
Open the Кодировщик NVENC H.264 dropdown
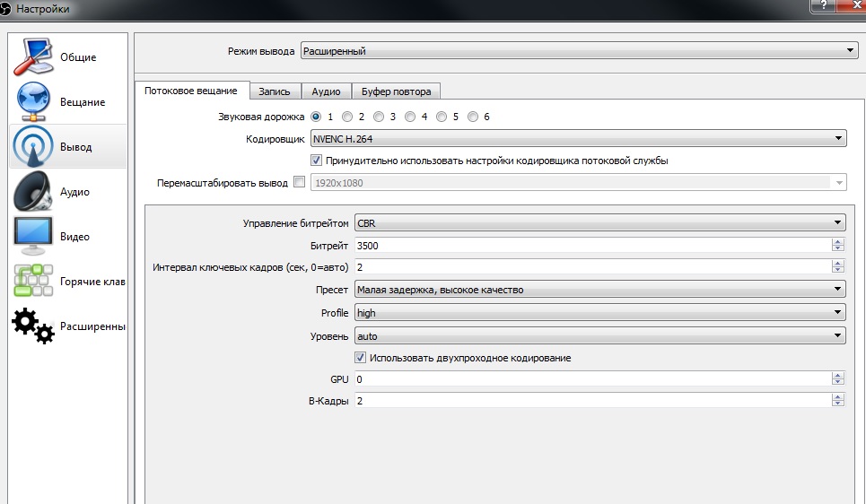[578, 139]
